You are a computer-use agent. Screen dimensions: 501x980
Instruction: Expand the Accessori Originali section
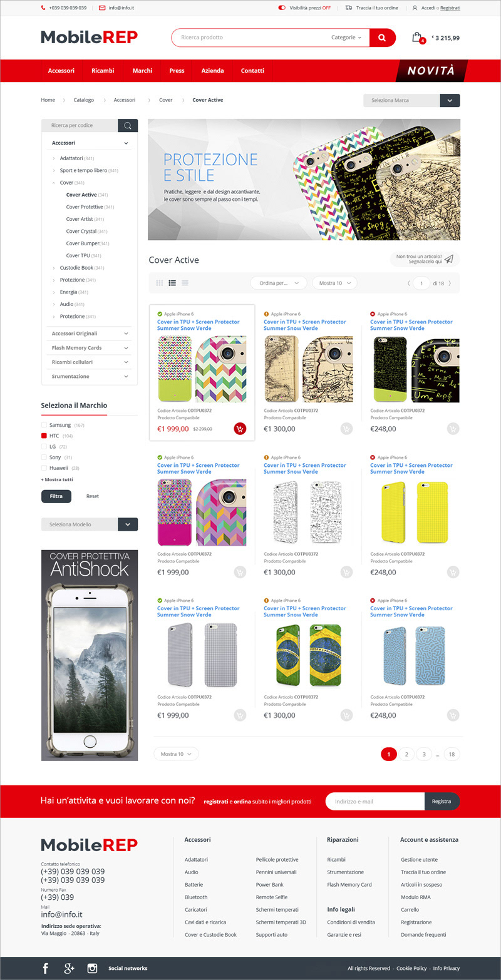point(89,334)
